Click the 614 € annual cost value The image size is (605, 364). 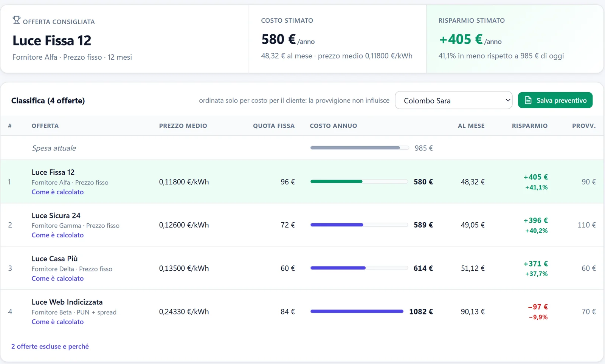(423, 268)
